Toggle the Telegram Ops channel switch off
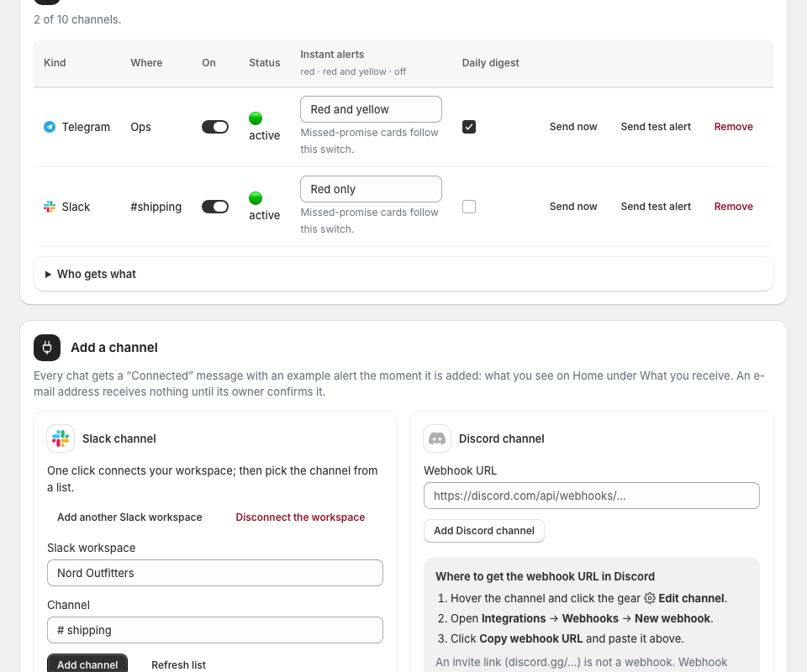 [215, 127]
